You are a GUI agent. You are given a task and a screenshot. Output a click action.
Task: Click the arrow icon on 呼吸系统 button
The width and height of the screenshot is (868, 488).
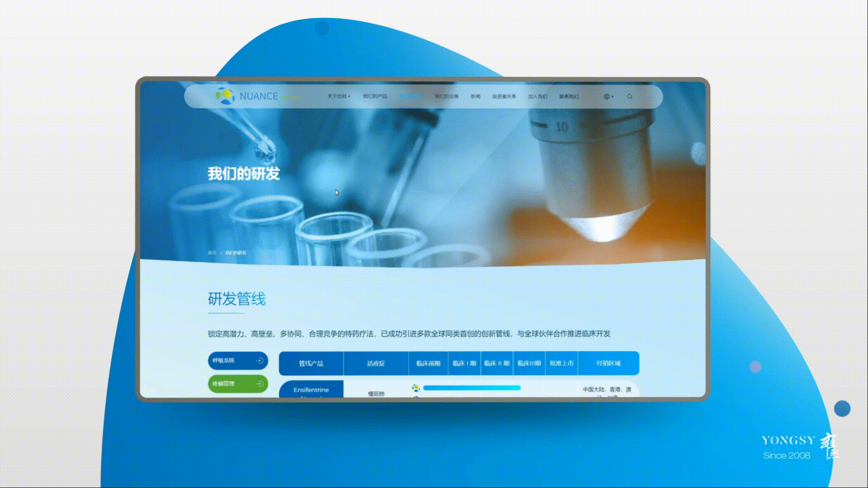click(x=259, y=361)
